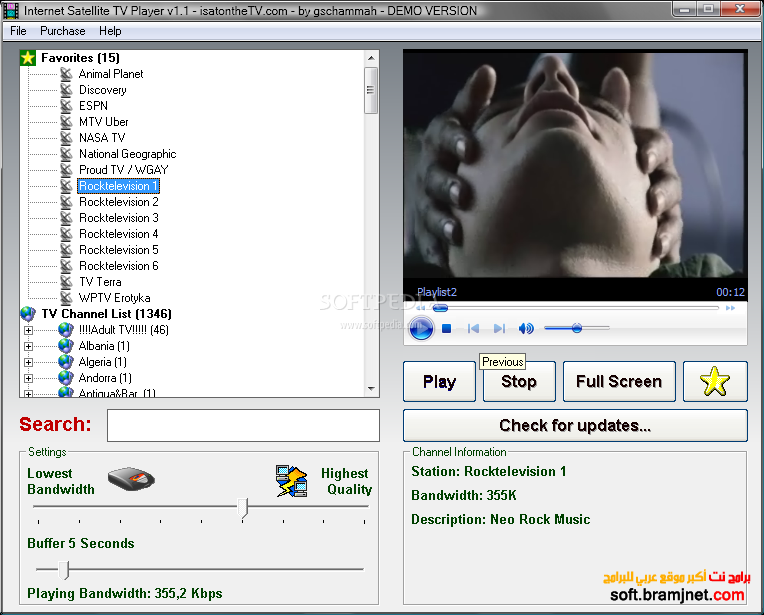Open the Help menu
This screenshot has width=764, height=615.
pos(110,31)
